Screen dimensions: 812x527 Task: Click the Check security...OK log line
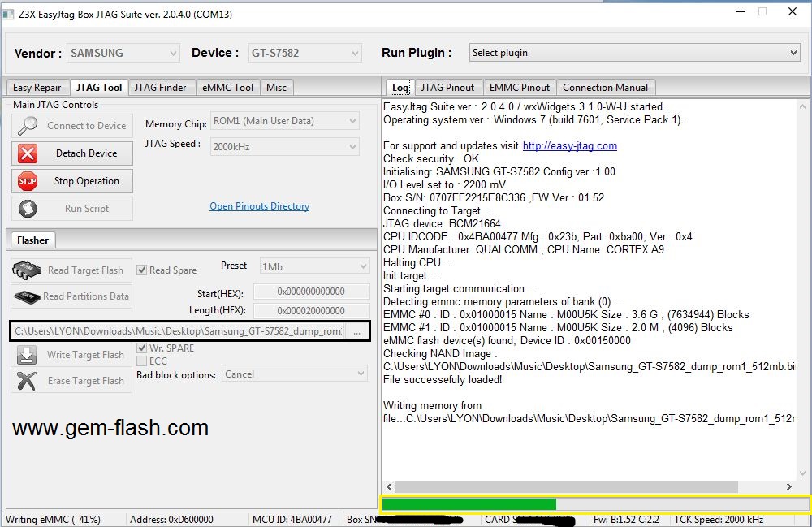click(431, 159)
